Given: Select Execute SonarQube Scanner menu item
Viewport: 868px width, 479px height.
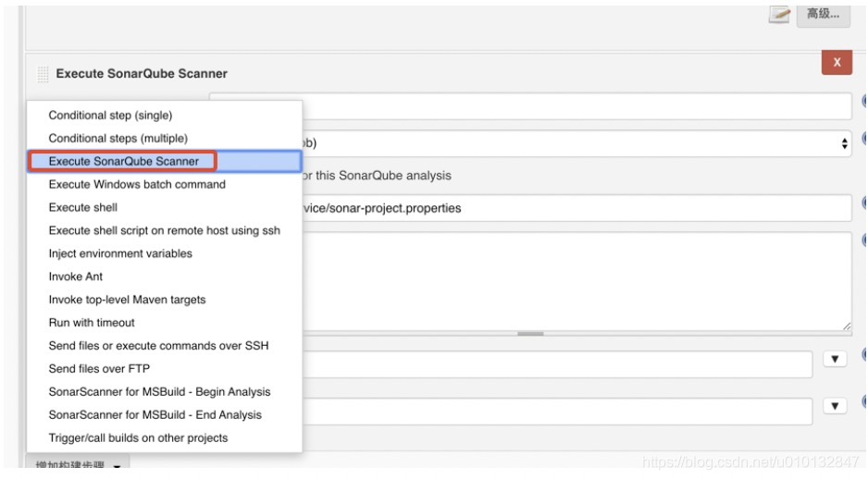Looking at the screenshot, I should [165, 161].
